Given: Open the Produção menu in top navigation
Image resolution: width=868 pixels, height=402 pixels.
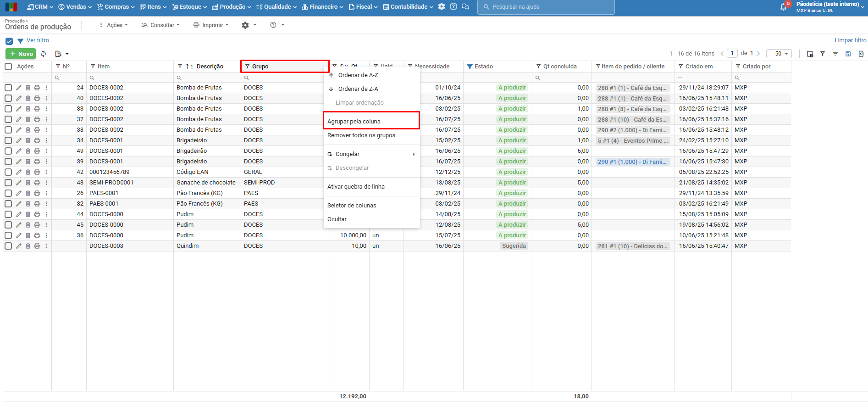Looking at the screenshot, I should (232, 7).
